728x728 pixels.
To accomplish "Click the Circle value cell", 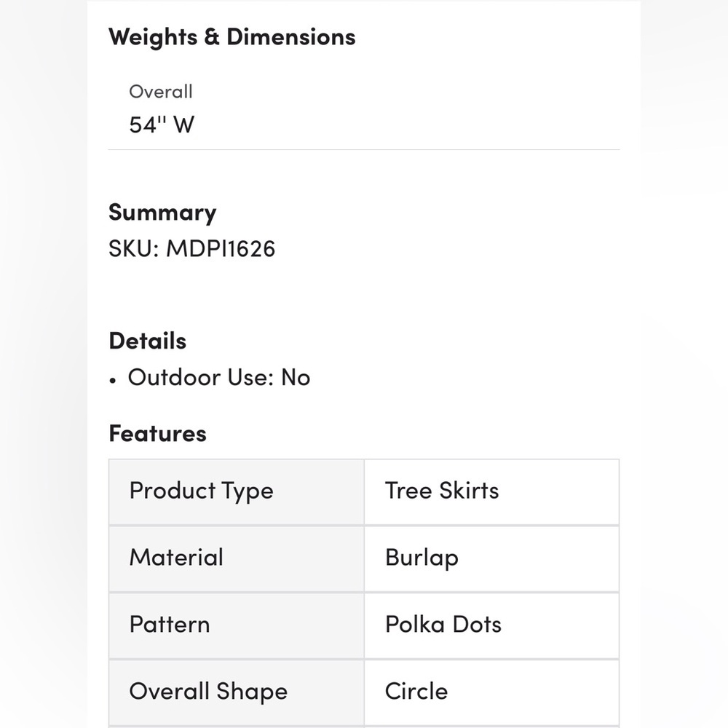I will 491,692.
